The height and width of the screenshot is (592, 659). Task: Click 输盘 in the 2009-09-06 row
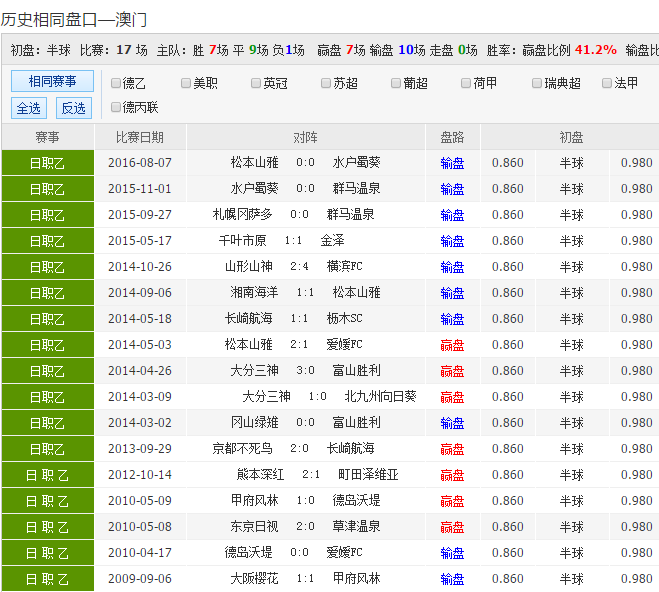(452, 579)
